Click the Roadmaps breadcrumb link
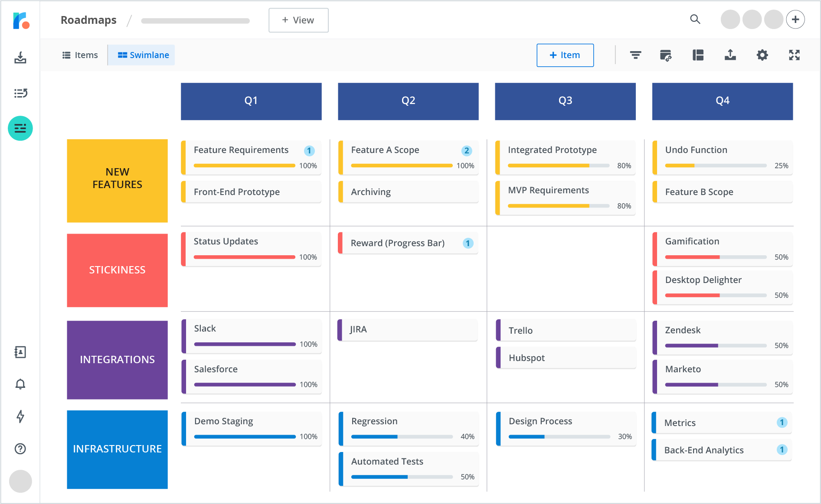The height and width of the screenshot is (504, 821). pyautogui.click(x=88, y=20)
